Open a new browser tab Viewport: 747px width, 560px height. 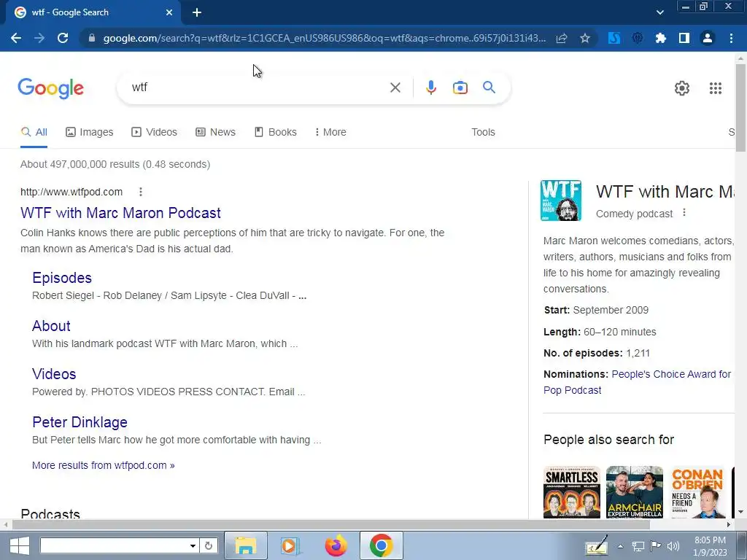point(197,12)
